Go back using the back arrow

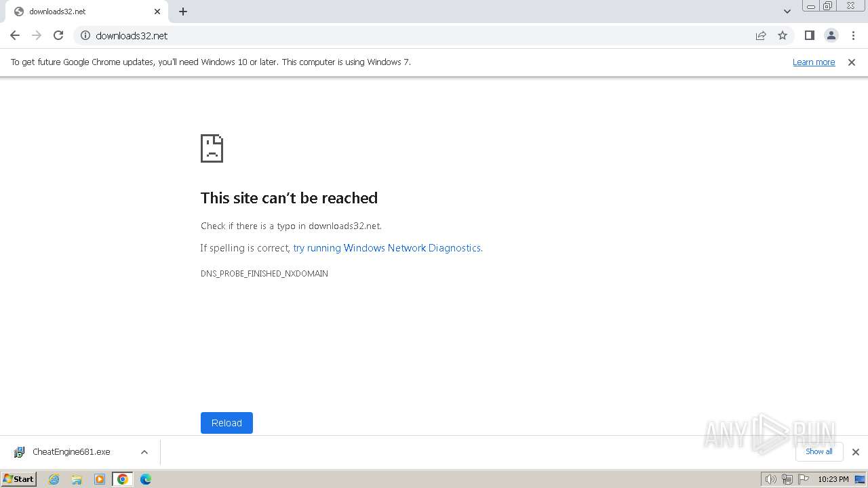[x=15, y=35]
